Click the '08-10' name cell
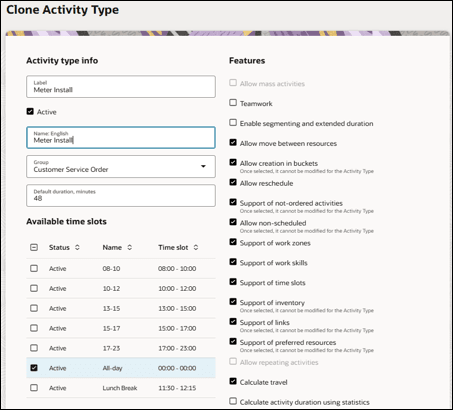Image resolution: width=453 pixels, height=410 pixels. (111, 269)
